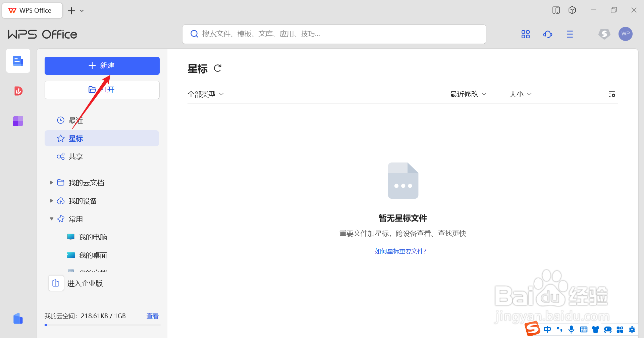644x338 pixels.
Task: Refresh the 星标 list
Action: point(218,68)
